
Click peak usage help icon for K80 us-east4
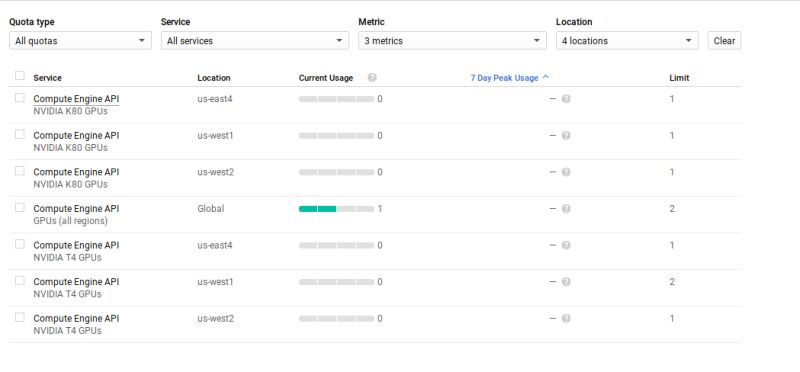(x=566, y=99)
